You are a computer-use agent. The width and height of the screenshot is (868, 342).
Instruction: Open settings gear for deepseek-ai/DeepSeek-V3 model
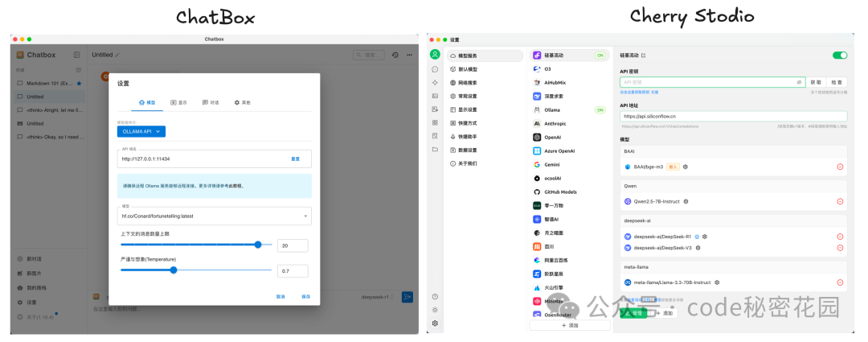click(x=698, y=248)
